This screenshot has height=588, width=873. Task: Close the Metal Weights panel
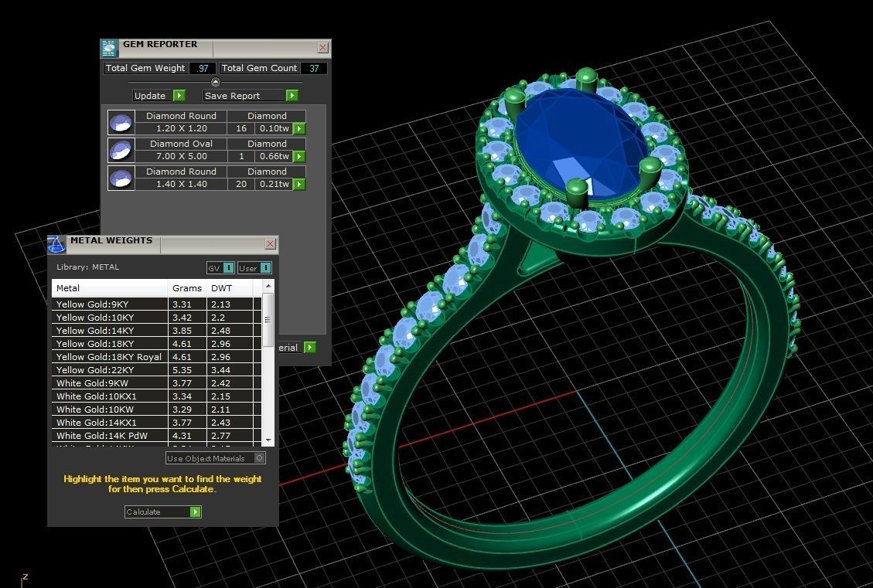pos(270,243)
